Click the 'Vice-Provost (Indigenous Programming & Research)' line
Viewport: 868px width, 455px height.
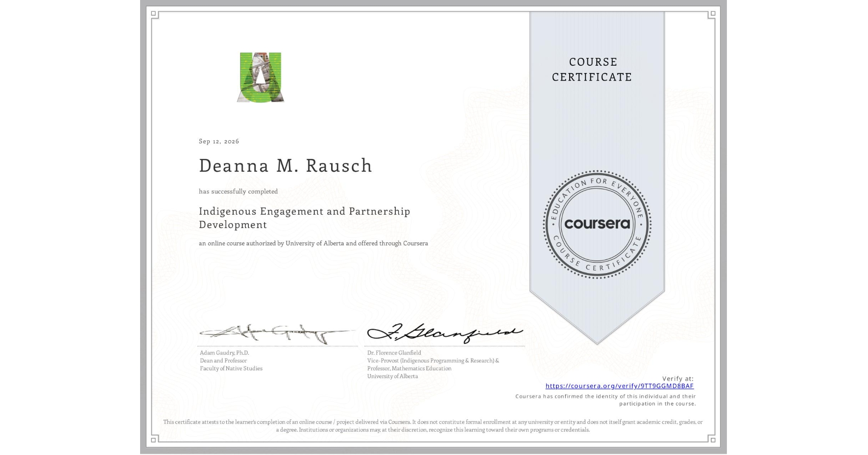click(434, 360)
